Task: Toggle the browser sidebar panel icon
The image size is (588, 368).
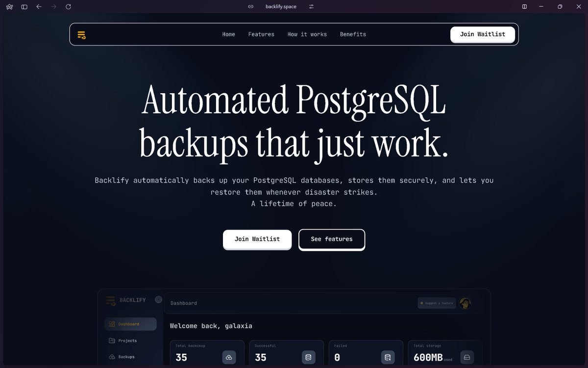Action: click(24, 6)
